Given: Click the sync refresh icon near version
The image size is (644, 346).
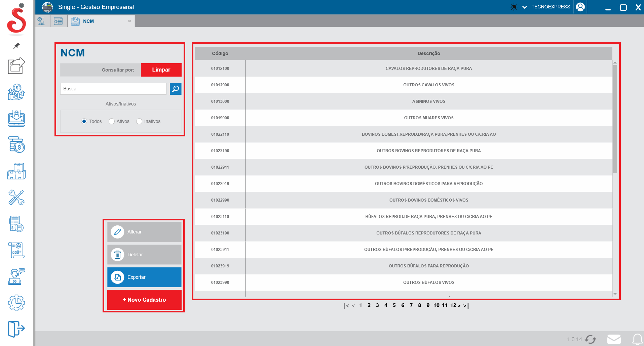Looking at the screenshot, I should [x=590, y=339].
